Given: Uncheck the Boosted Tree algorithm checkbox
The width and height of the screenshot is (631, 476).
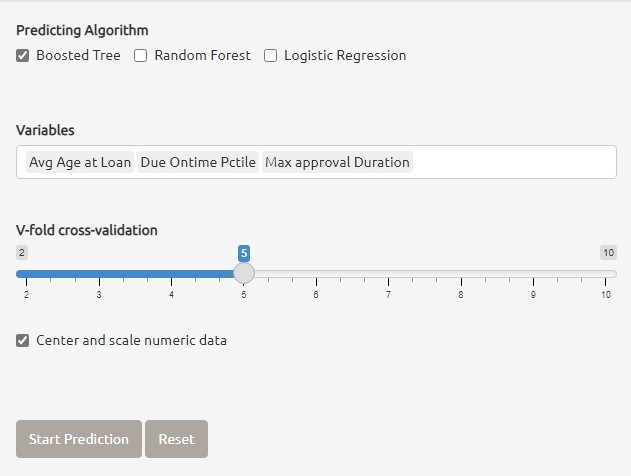Looking at the screenshot, I should tap(23, 56).
